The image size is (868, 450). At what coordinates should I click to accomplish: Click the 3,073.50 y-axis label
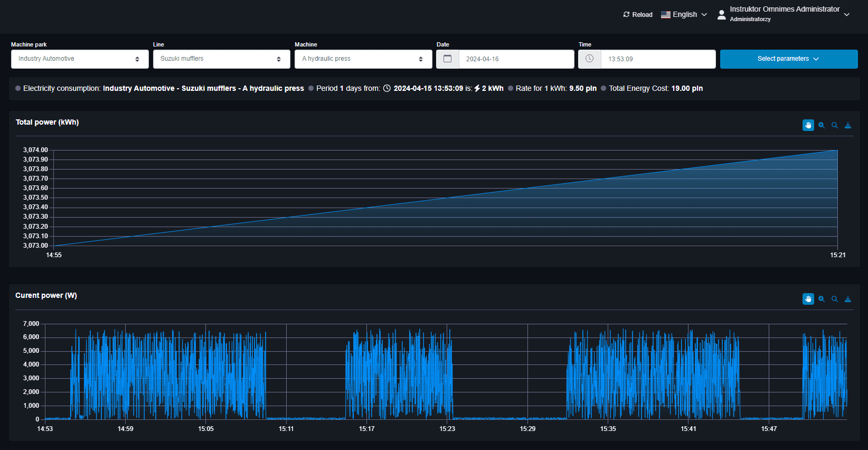click(x=35, y=198)
